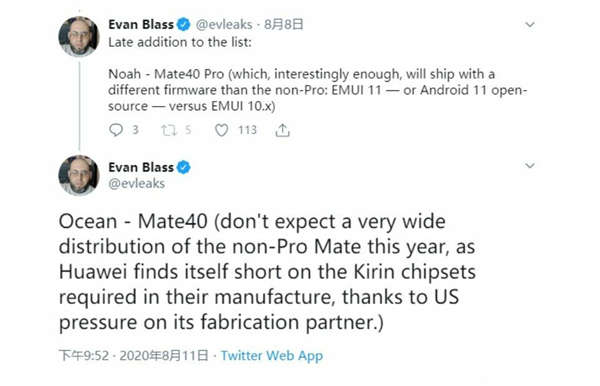This screenshot has height=386, width=600.
Task: Retweet the Mate40 Pro tweet
Action: point(168,130)
